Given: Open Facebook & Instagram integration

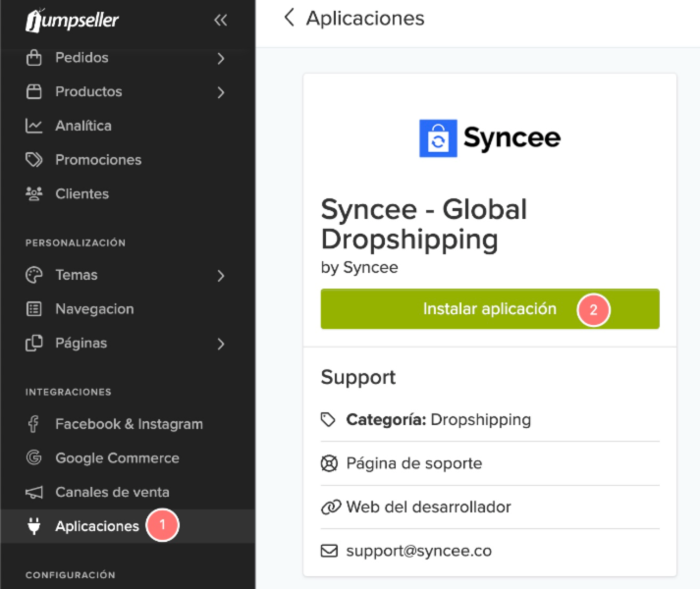Looking at the screenshot, I should coord(129,424).
